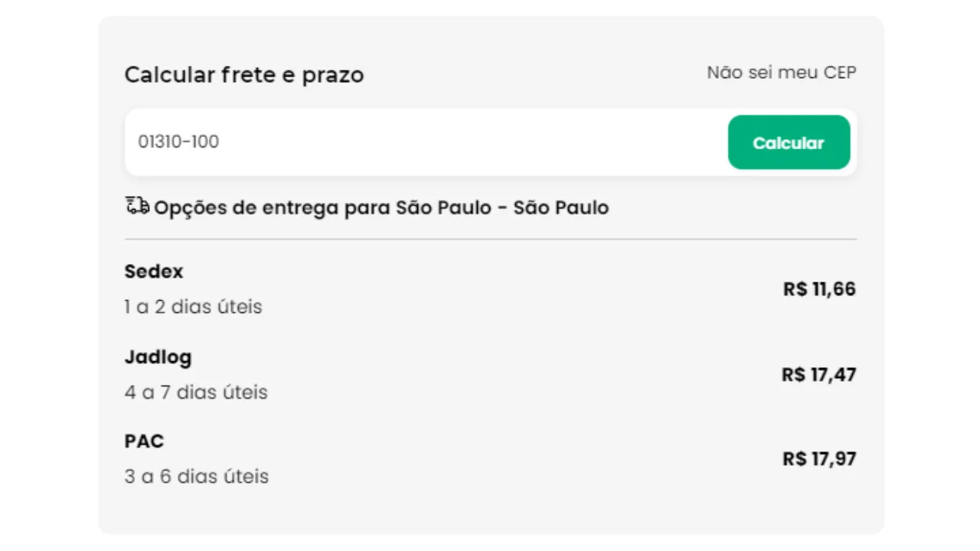
Task: Click the delivery truck icon
Action: (137, 206)
